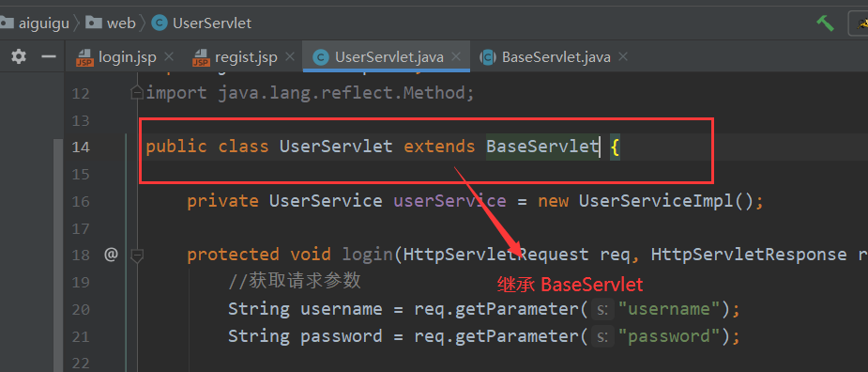Click String password variable declaration
Viewport: 868px width, 372px height.
coord(305,336)
